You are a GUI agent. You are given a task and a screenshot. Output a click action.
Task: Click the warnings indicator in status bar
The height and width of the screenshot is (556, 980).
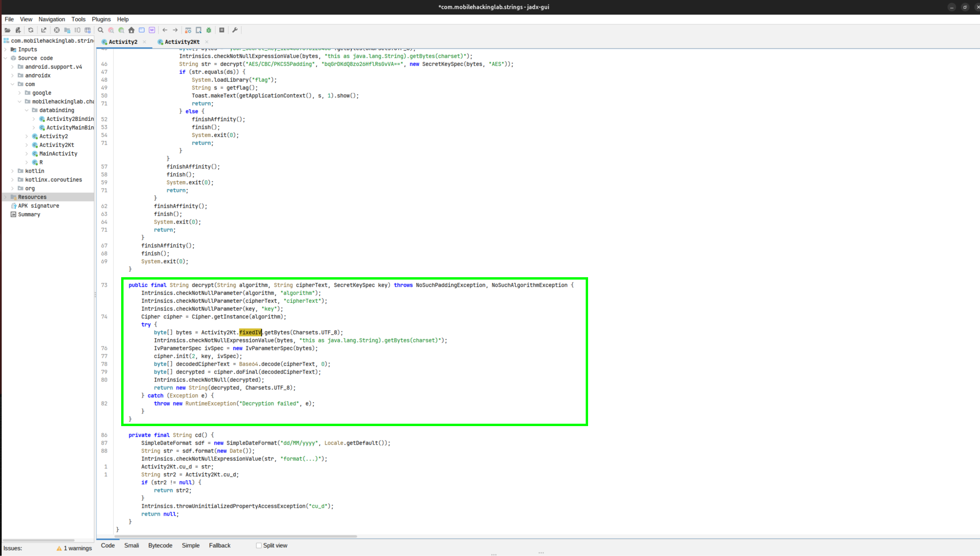coord(74,548)
